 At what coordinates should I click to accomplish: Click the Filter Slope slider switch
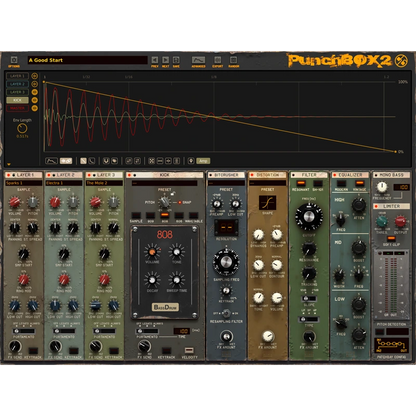[309, 299]
